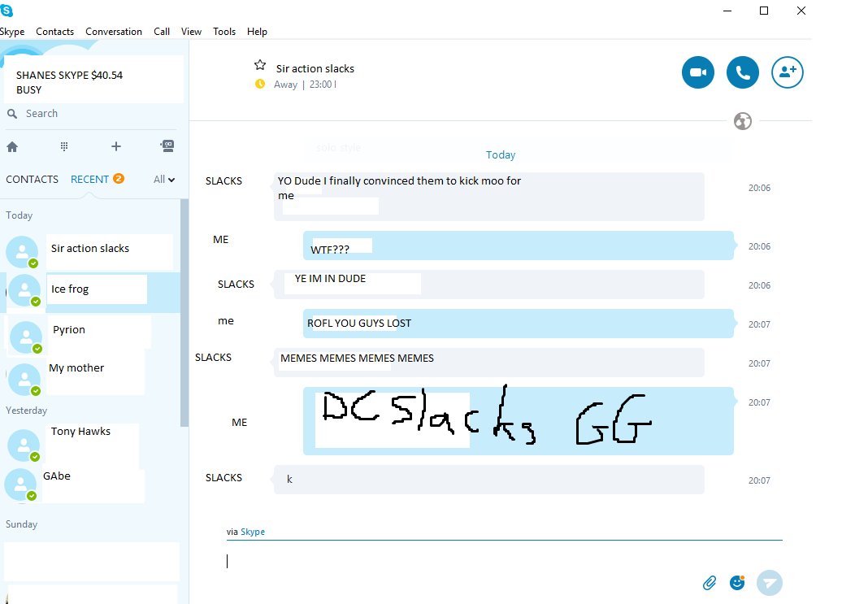Open the Skype menu
The image size is (868, 604).
(x=12, y=32)
